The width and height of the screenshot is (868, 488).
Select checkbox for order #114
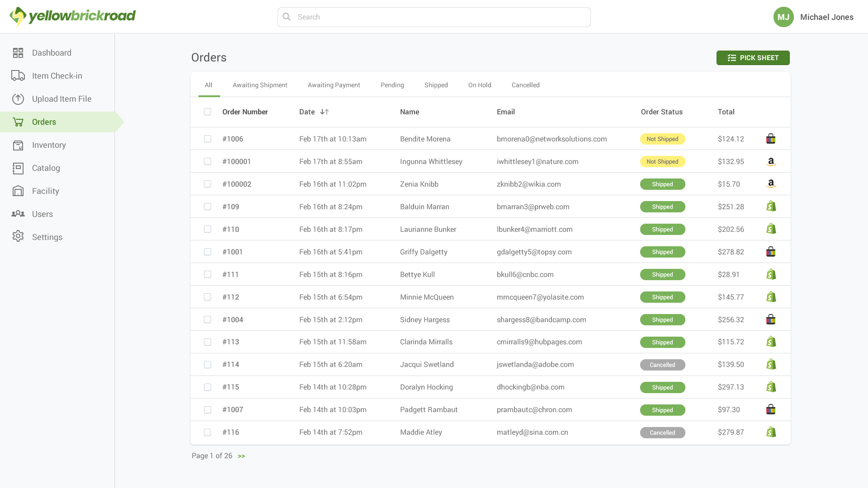pyautogui.click(x=208, y=365)
